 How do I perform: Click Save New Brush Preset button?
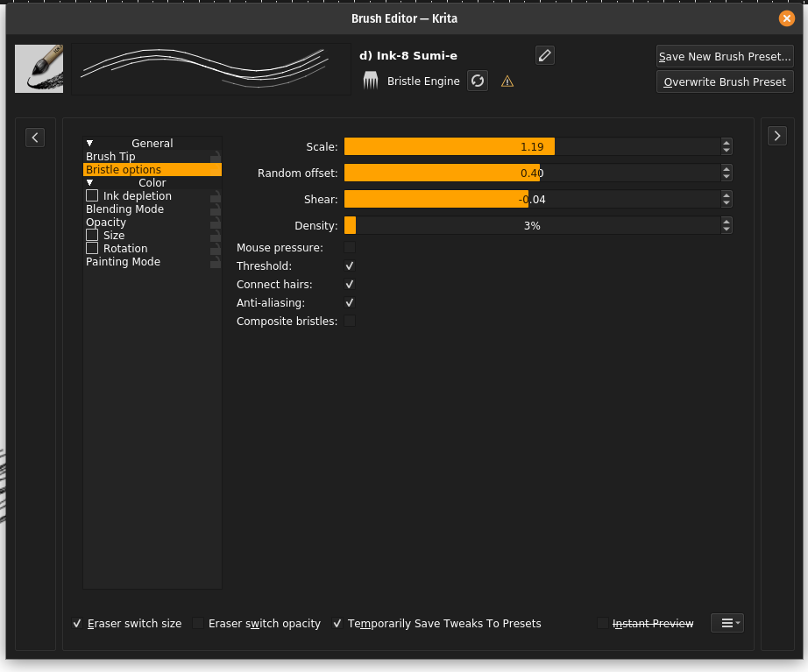(x=725, y=56)
